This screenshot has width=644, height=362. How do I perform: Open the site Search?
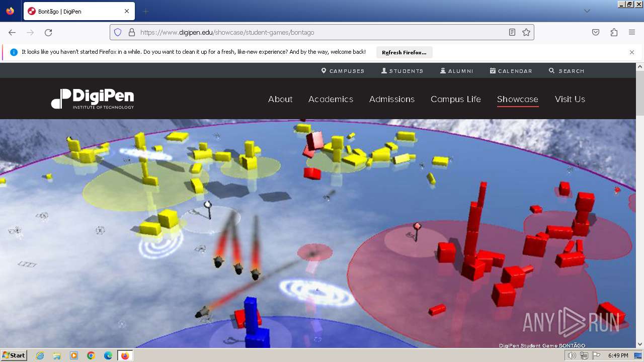coord(567,71)
